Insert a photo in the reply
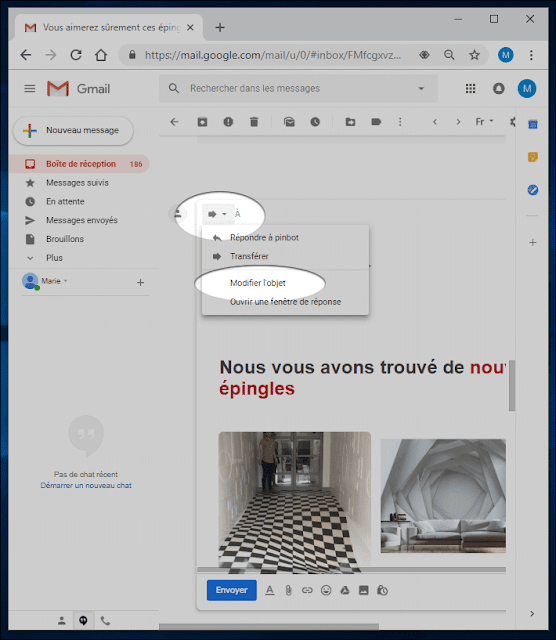 point(364,590)
